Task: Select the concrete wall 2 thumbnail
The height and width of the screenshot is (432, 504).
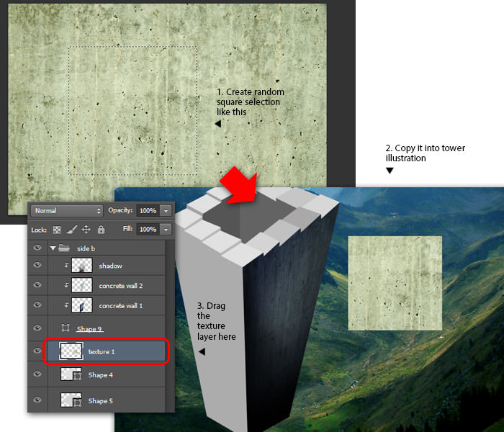Action: [81, 285]
